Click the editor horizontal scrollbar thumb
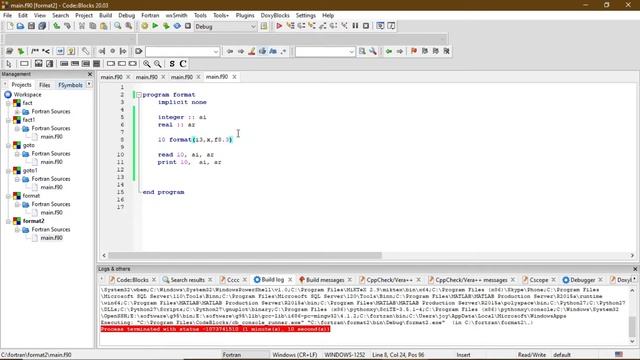The width and height of the screenshot is (640, 360). pos(245,256)
